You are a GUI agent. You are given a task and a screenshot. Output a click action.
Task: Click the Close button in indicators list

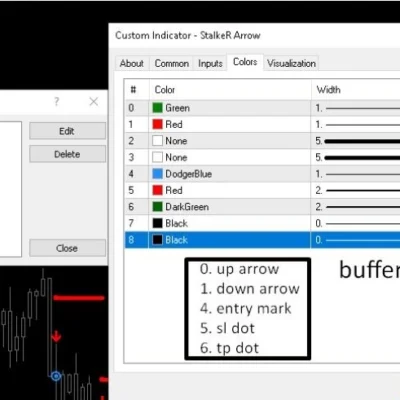(x=67, y=248)
